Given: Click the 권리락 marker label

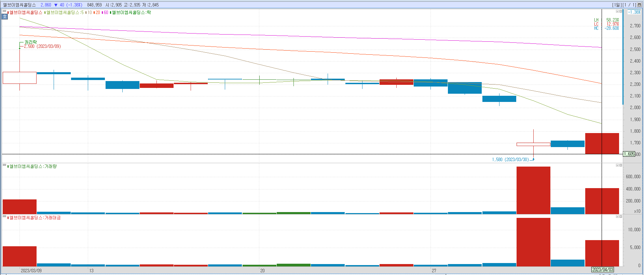Looking at the screenshot, I should pos(30,42).
